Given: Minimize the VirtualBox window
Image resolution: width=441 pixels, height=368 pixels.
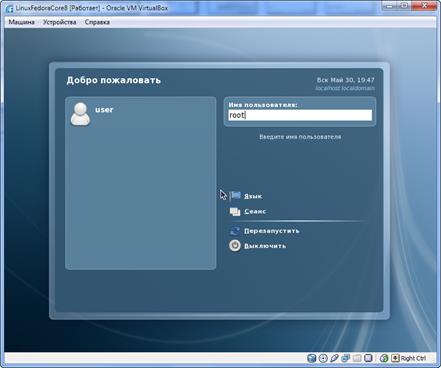Looking at the screenshot, I should (390, 5).
